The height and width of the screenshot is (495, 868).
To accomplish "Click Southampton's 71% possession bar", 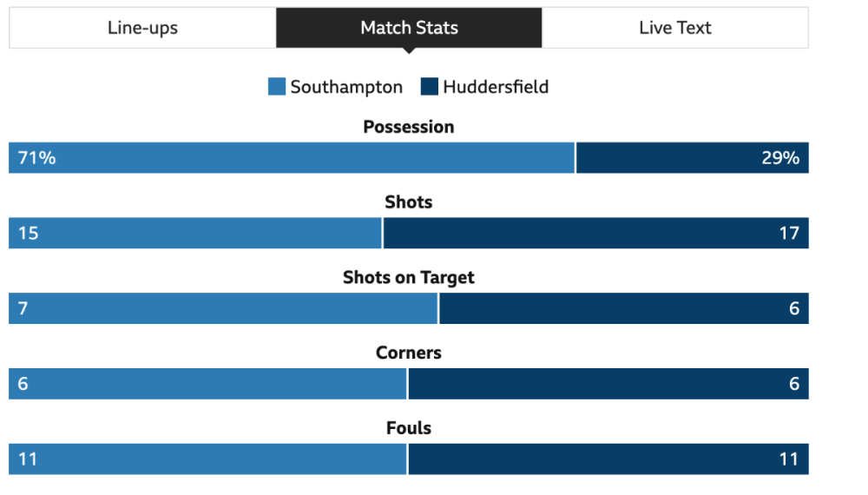I will [292, 158].
